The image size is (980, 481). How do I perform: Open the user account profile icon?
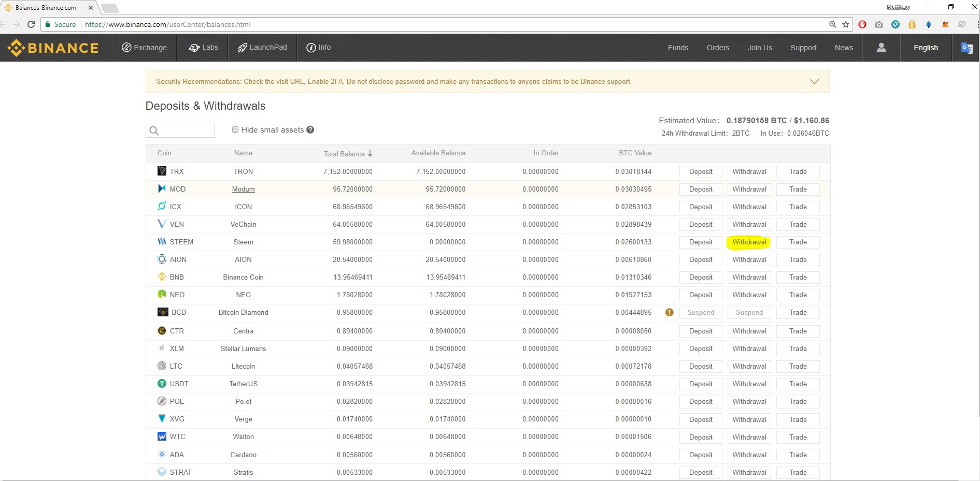pos(881,48)
